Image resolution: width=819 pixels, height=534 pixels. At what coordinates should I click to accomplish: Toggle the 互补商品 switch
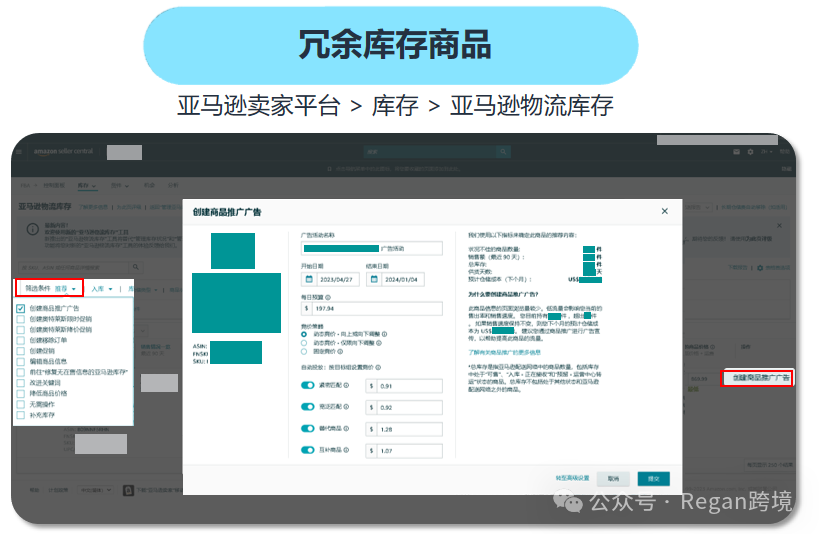click(x=308, y=450)
